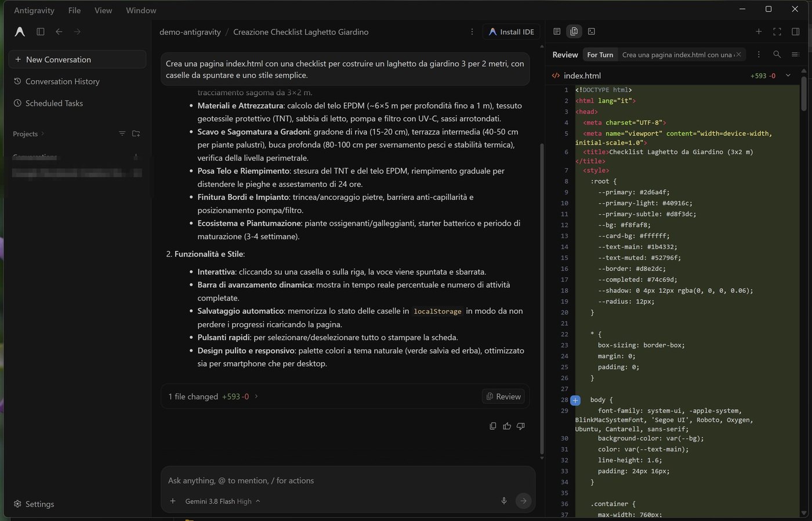
Task: Open the file list icon in the review header
Action: tap(795, 55)
